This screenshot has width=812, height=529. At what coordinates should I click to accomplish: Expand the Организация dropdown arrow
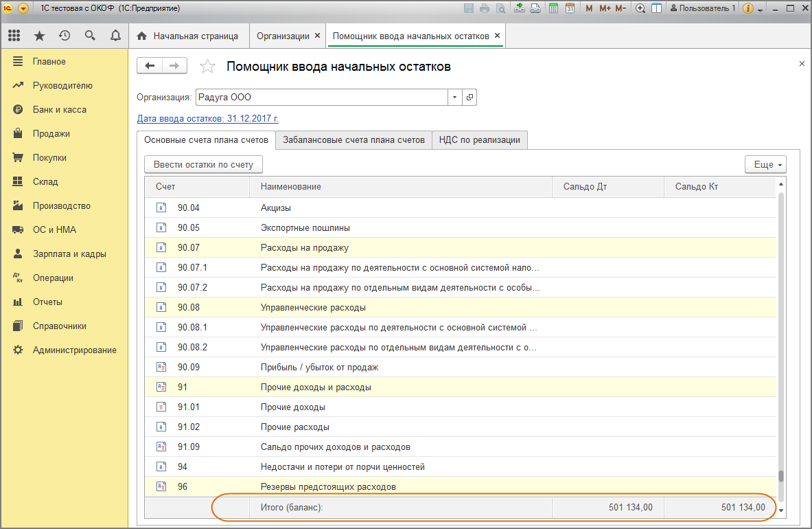454,97
